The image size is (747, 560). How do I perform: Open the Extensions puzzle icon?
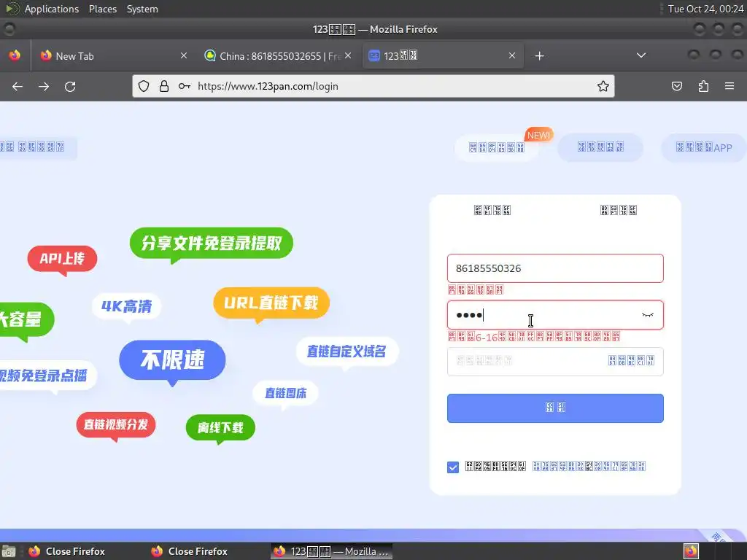(703, 86)
